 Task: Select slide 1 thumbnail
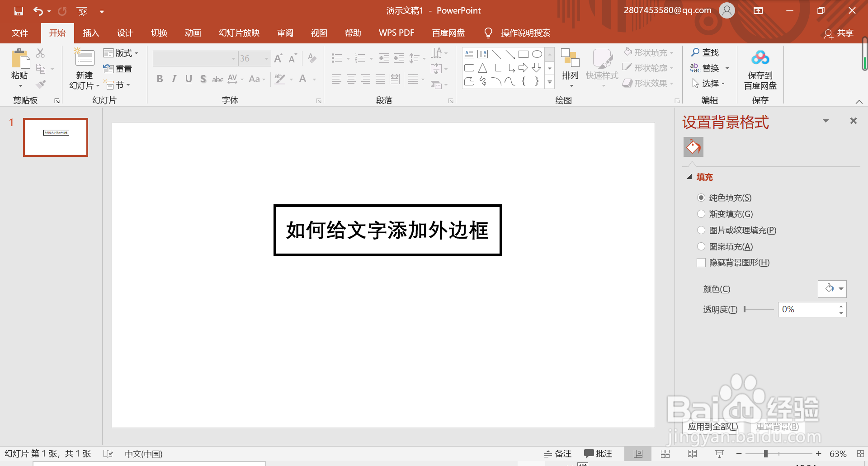coord(56,137)
